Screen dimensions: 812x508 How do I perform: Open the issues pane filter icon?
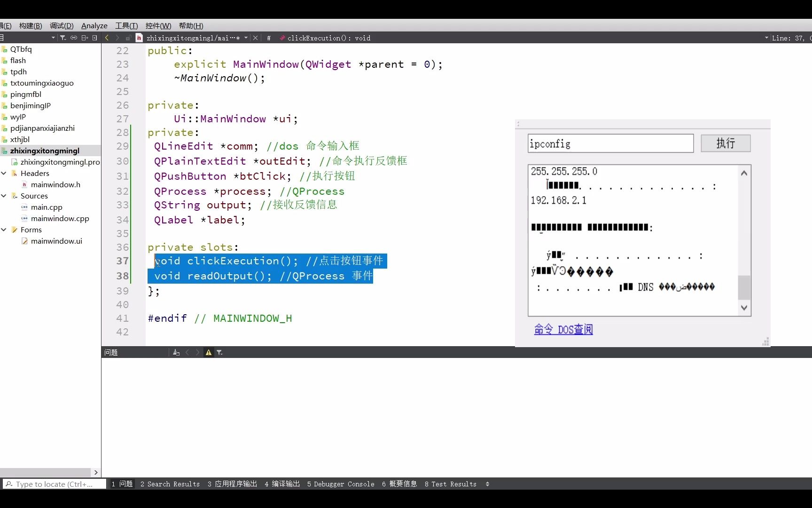click(219, 352)
